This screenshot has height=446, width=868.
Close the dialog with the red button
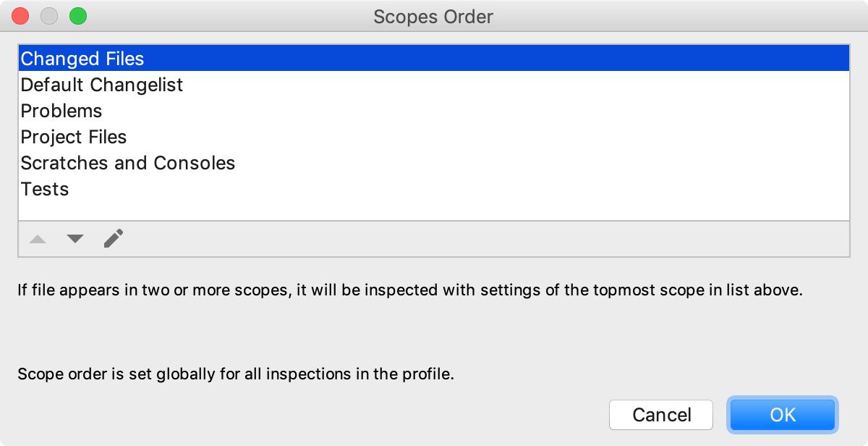(x=20, y=16)
